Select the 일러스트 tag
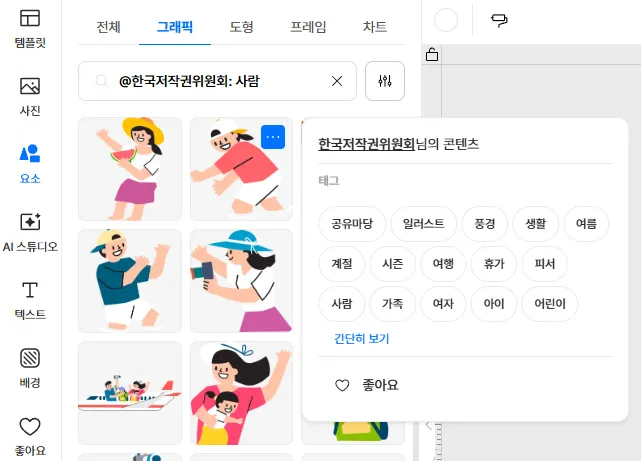Screen dimensions: 641x461 pyautogui.click(x=424, y=224)
